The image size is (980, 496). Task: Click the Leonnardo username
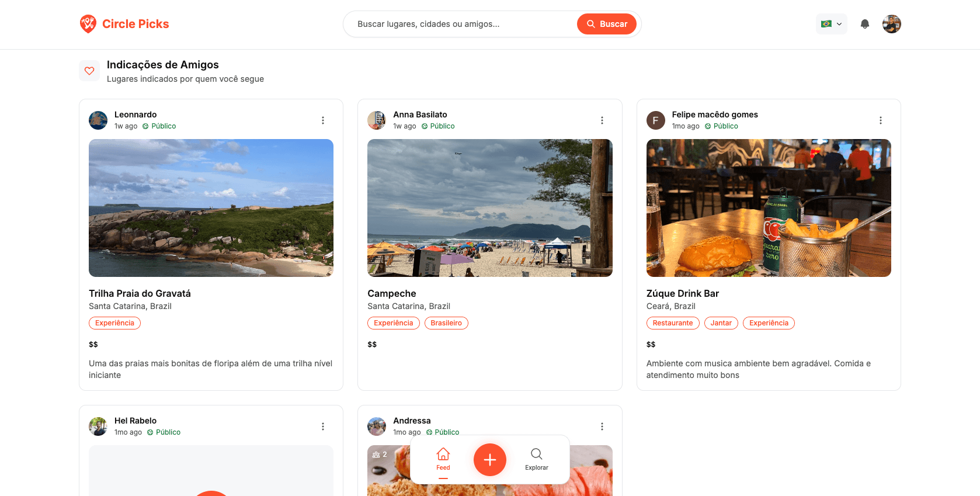tap(135, 115)
